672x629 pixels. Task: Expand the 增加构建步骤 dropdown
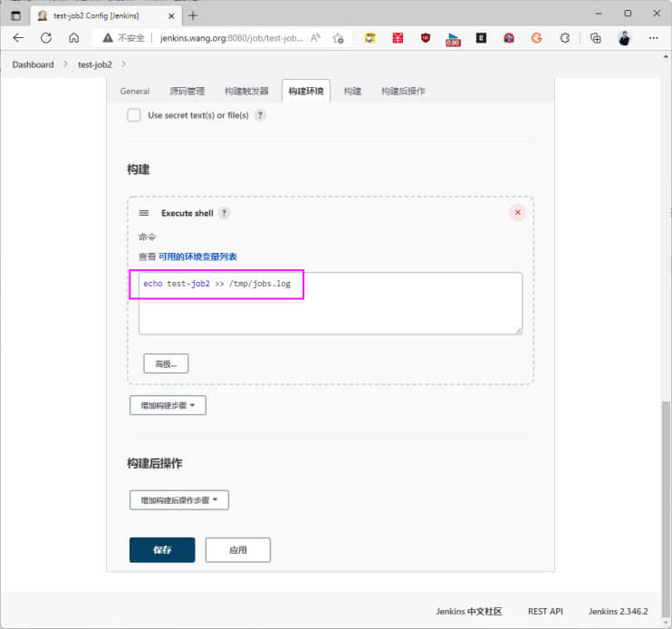(x=168, y=405)
